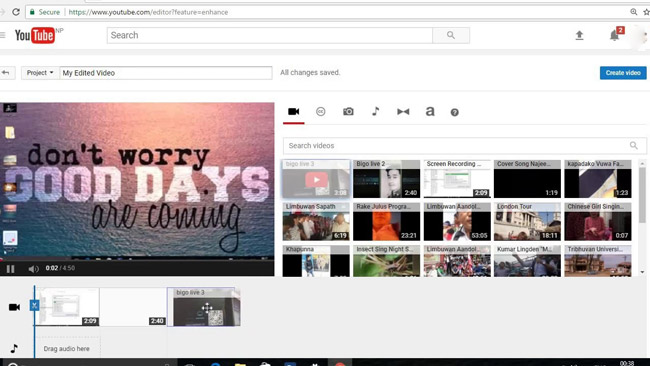
Task: Click the audio track music note icon
Action: click(14, 348)
